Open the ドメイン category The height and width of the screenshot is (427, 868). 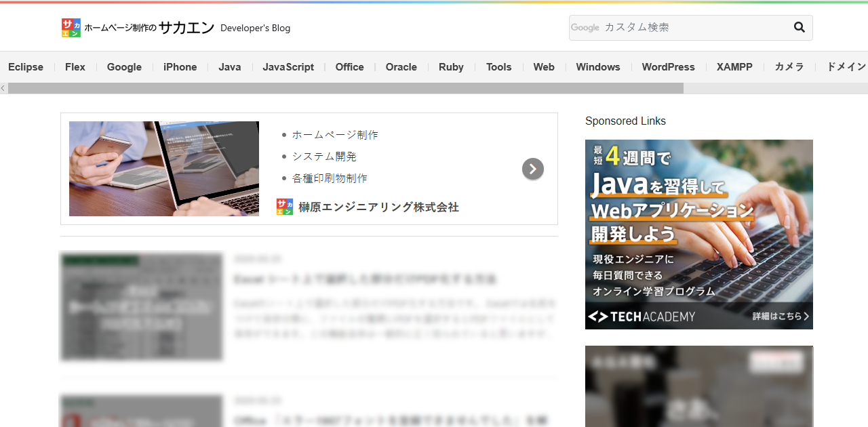click(x=846, y=67)
